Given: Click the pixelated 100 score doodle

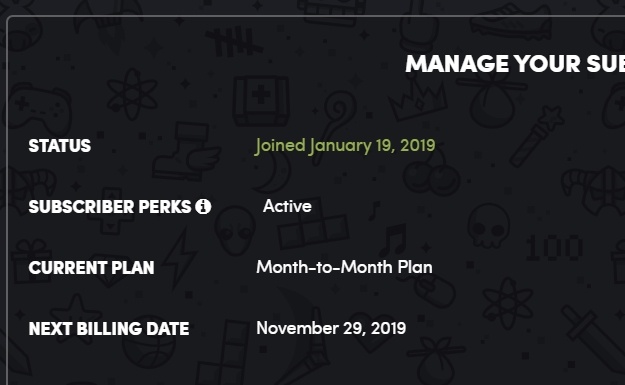Looking at the screenshot, I should (554, 248).
